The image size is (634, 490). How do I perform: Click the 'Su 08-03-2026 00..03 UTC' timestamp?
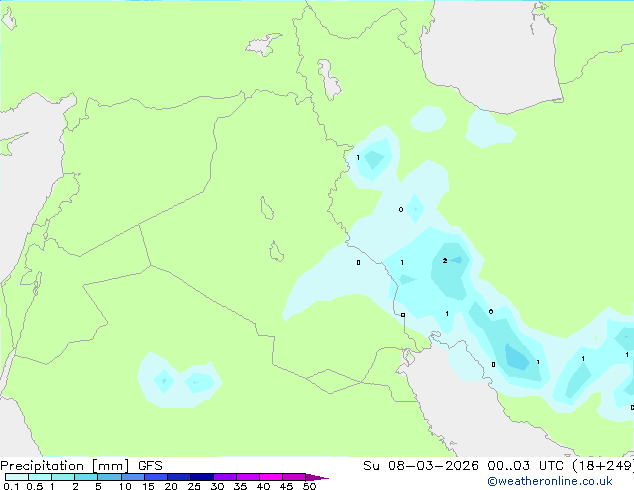[463, 466]
